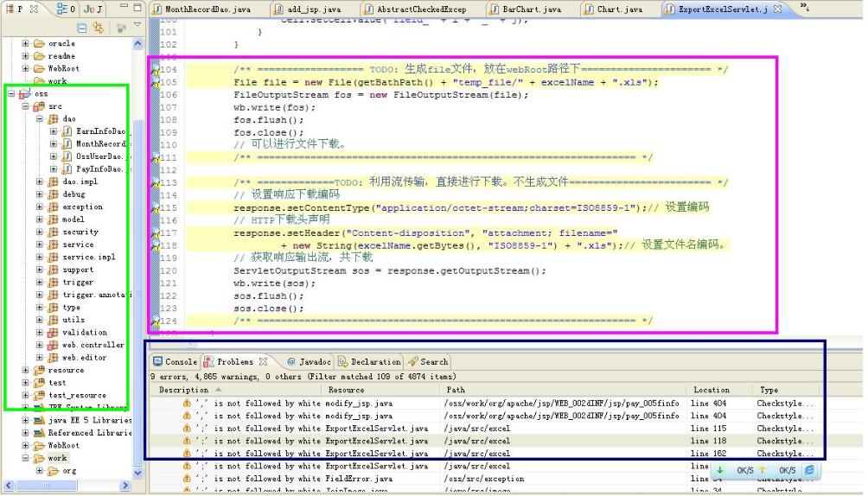Click the warning marker at line 115
868x496 pixels.
click(155, 207)
